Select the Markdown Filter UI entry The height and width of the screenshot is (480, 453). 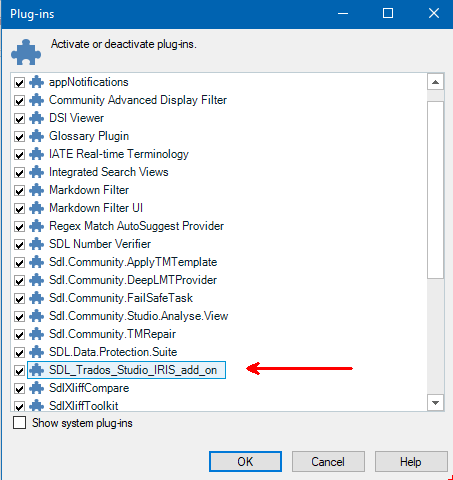point(96,208)
